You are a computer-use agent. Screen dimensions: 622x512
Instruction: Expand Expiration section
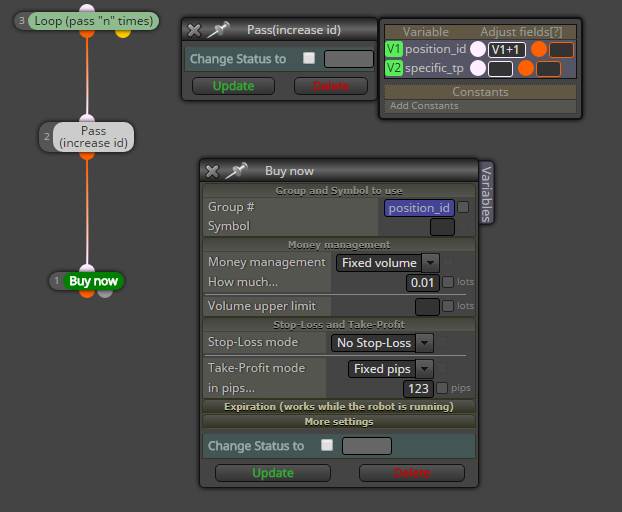pos(339,407)
